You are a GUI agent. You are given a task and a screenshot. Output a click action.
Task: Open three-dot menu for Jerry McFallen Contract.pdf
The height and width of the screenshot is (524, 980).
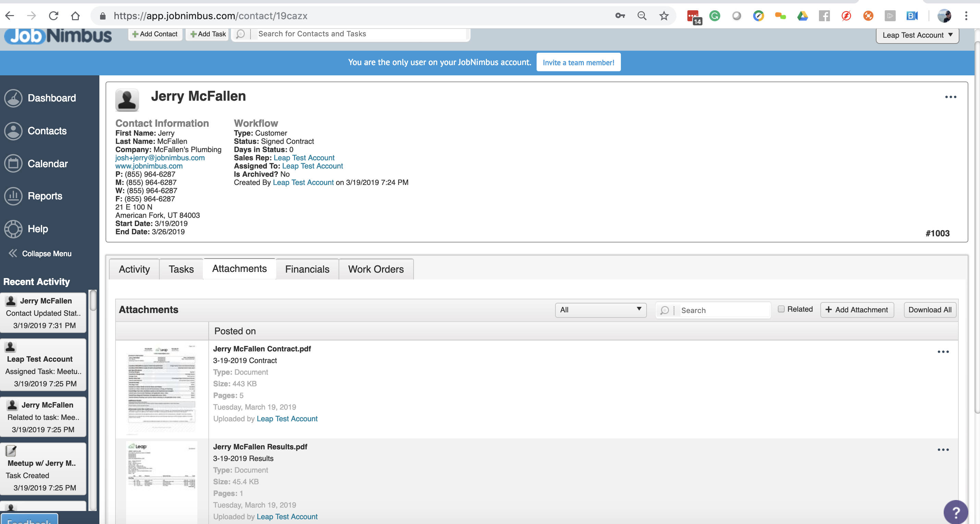pyautogui.click(x=943, y=352)
